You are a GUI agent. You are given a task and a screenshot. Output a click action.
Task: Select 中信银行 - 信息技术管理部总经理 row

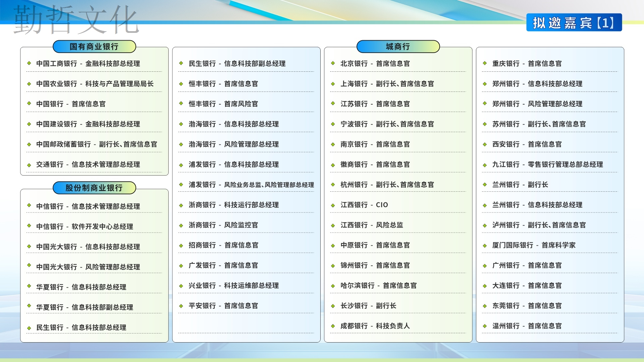coord(94,206)
